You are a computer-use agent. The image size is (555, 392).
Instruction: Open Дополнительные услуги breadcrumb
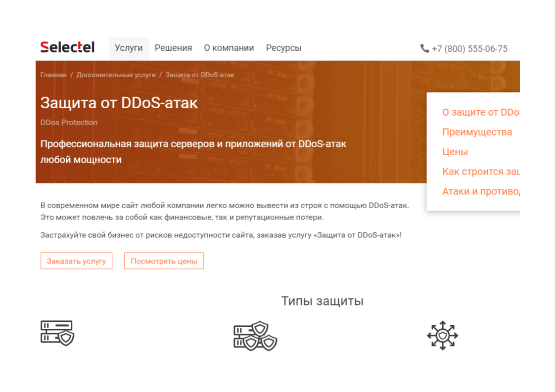(x=116, y=75)
